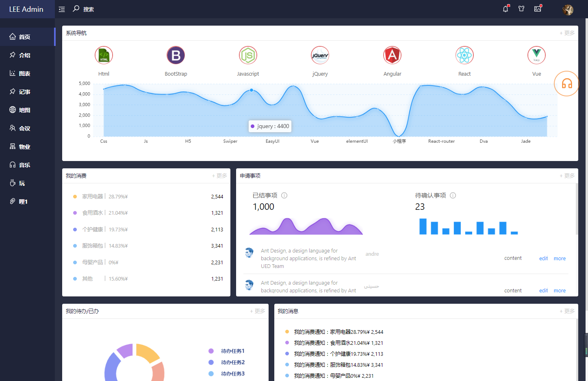Open notifications via the bell icon

(506, 9)
